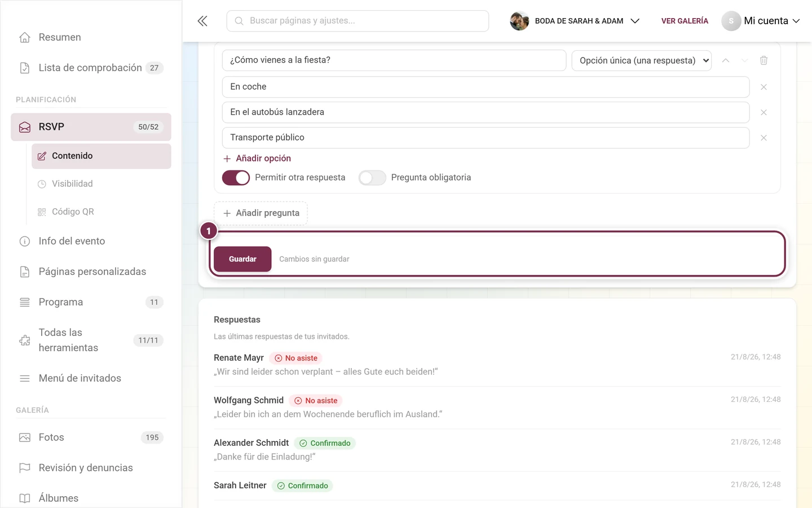
Task: Click 'Añadir pregunta' button
Action: pyautogui.click(x=261, y=213)
